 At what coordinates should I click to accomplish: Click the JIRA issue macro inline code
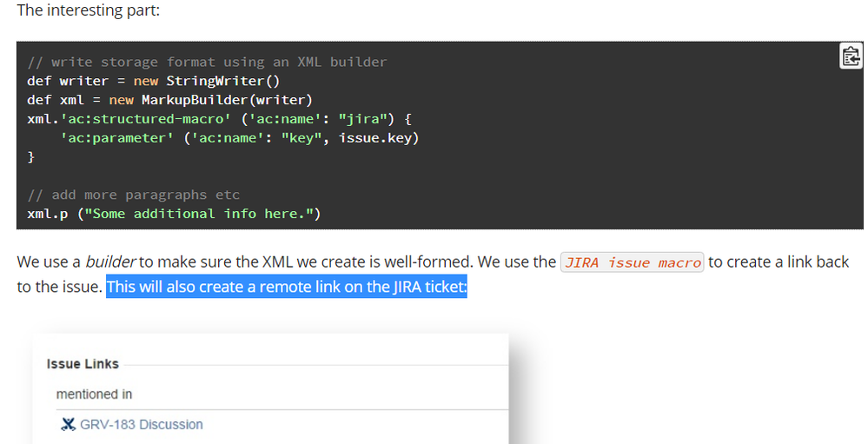[633, 262]
